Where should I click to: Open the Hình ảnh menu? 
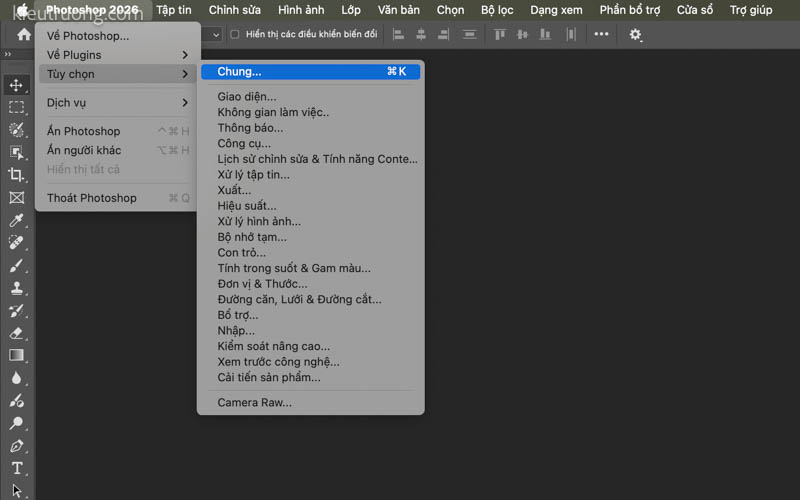tap(301, 10)
